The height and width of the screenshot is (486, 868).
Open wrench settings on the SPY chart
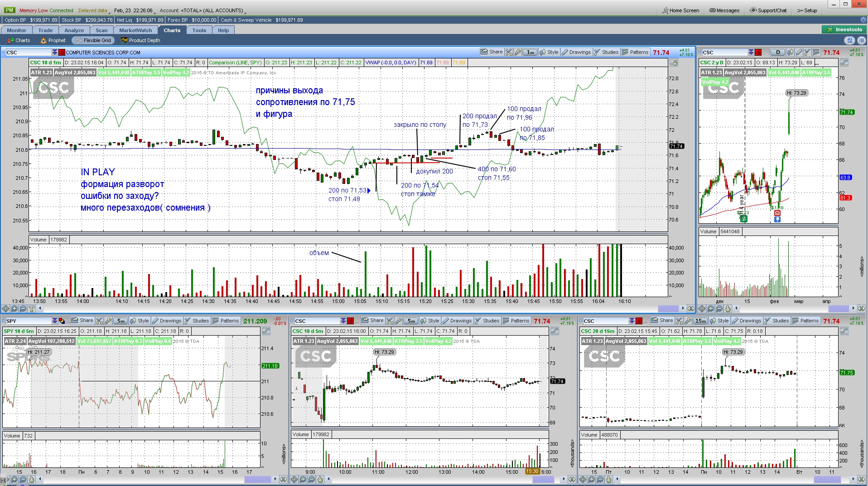[108, 321]
